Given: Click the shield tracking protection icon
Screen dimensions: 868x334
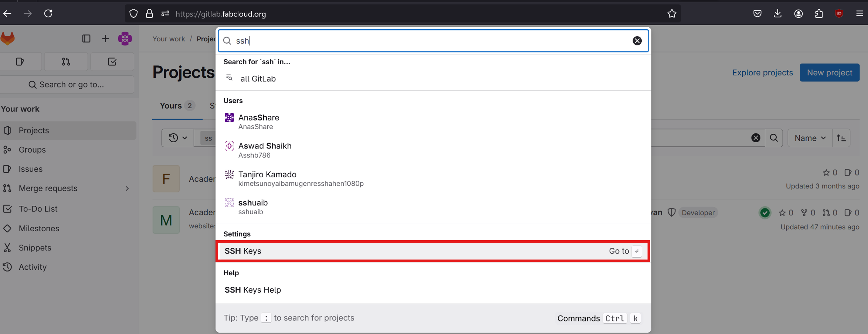Looking at the screenshot, I should pyautogui.click(x=133, y=14).
